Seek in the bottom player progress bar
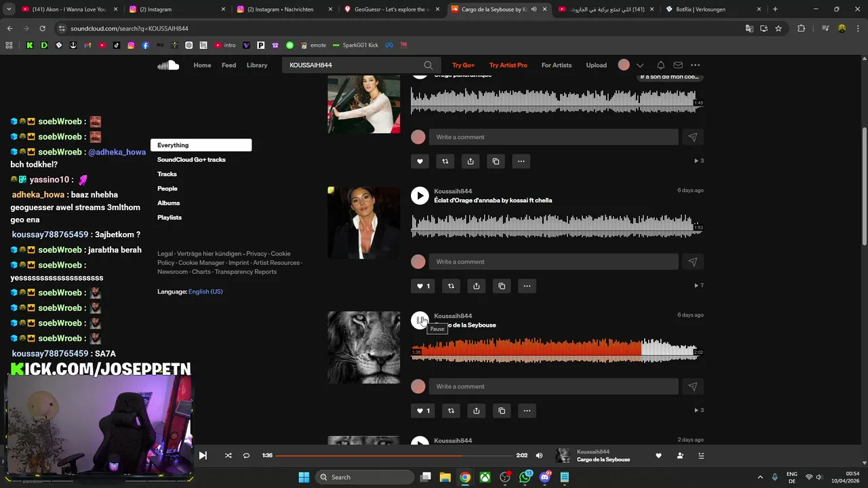The image size is (868, 488). [x=394, y=455]
